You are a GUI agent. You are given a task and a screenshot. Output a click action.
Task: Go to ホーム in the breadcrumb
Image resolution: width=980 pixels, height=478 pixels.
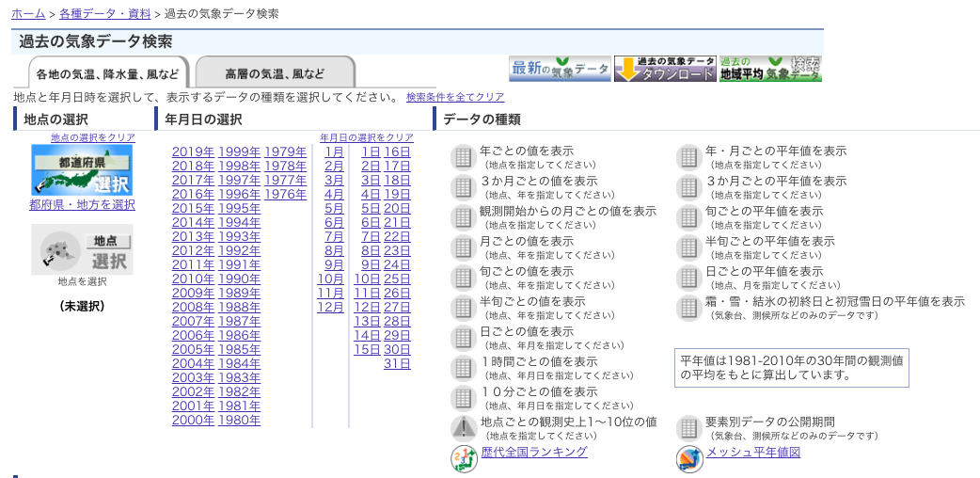point(28,14)
